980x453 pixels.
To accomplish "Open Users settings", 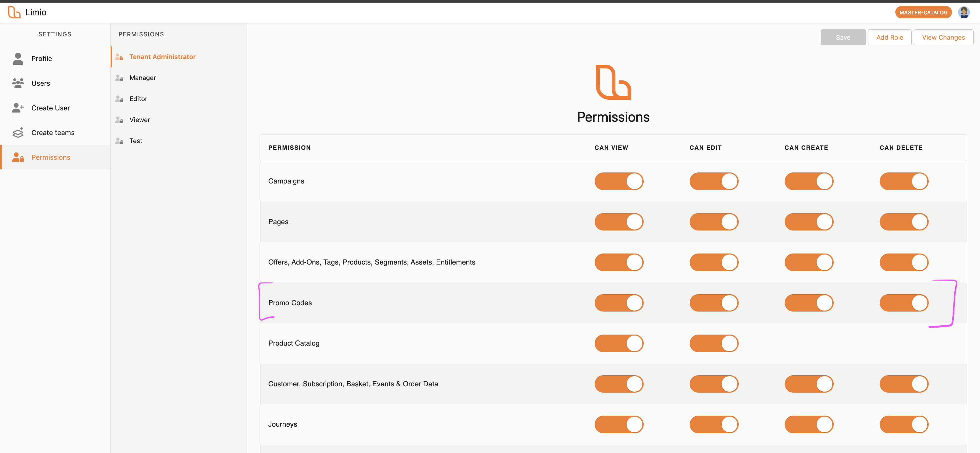I will pyautogui.click(x=55, y=83).
